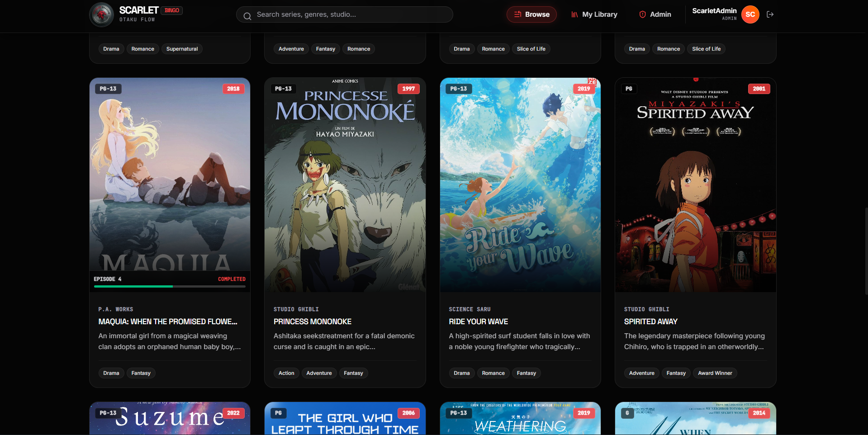This screenshot has width=868, height=435.
Task: Click PG-13 rating badge on Ride Your Wave
Action: [459, 89]
